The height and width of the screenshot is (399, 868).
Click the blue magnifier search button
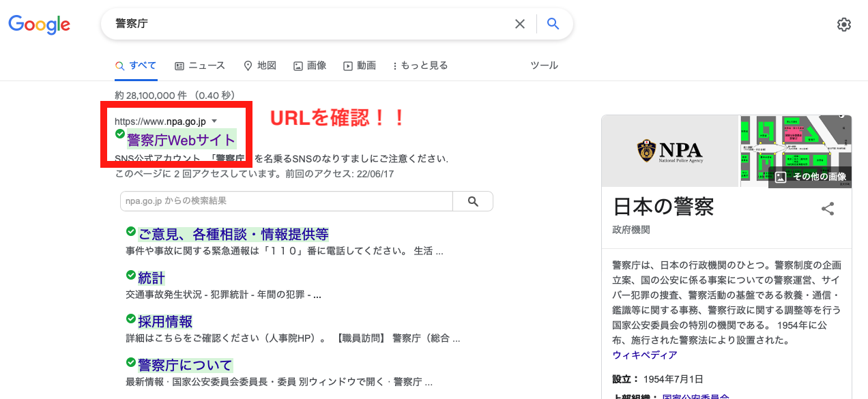553,24
